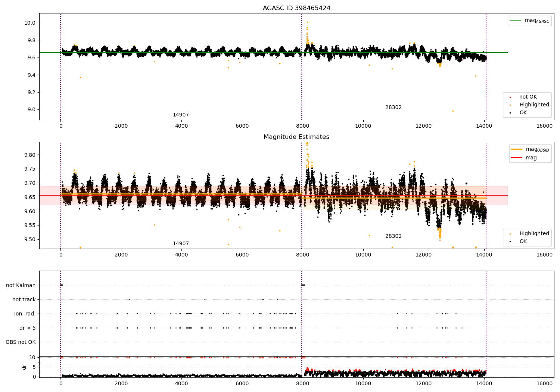Click the title 'AGASC ID 398465424'

pyautogui.click(x=296, y=8)
